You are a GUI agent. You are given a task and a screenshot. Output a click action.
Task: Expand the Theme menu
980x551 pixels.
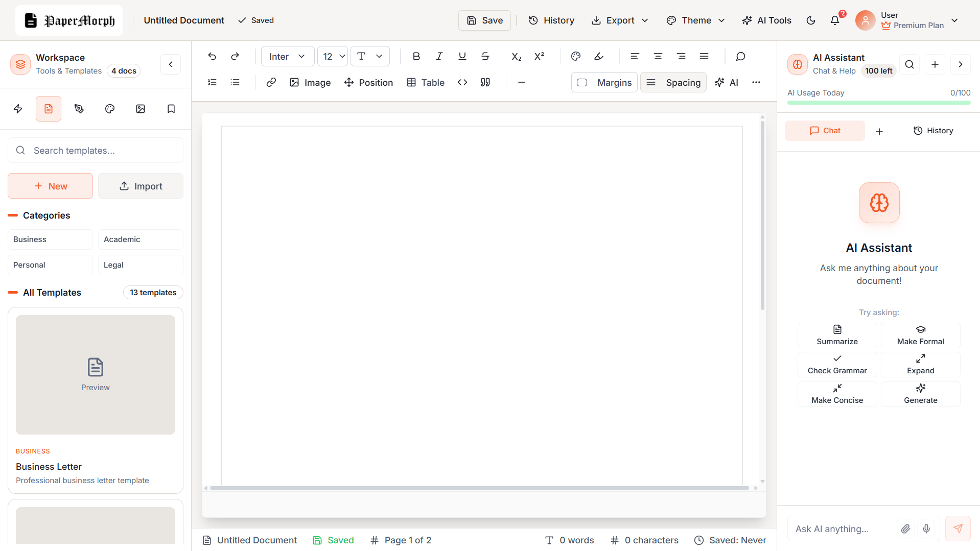(x=696, y=20)
